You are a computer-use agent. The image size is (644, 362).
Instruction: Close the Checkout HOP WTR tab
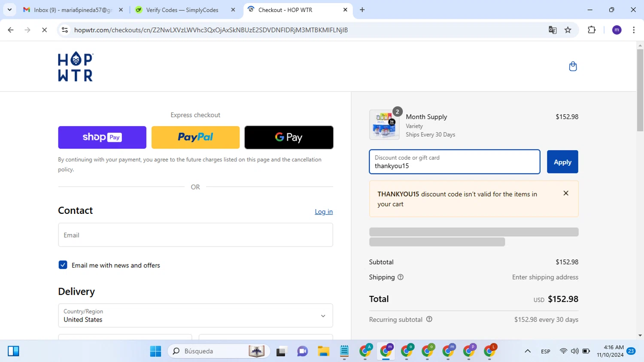point(345,9)
